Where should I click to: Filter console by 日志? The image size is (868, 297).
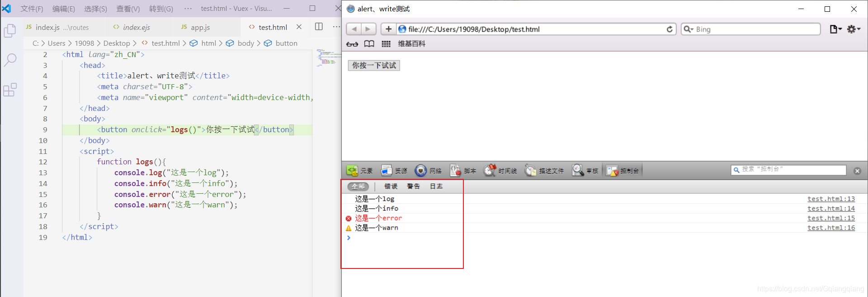coord(436,187)
